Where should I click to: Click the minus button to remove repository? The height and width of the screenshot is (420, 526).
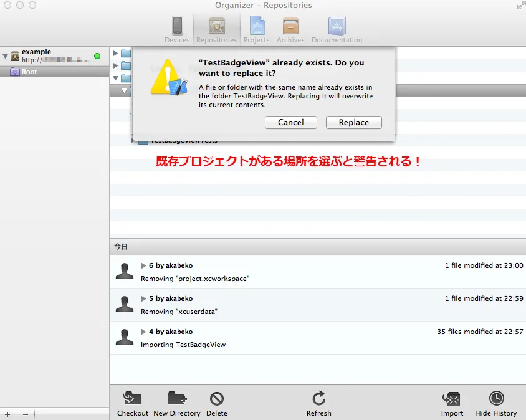click(26, 414)
